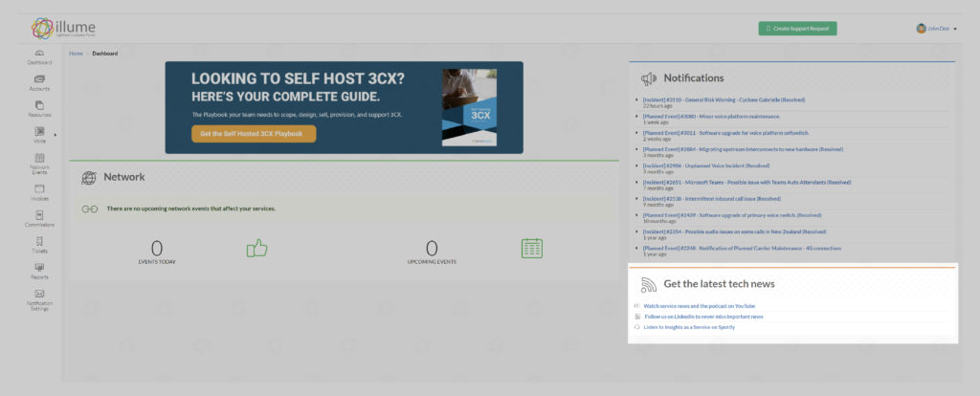The height and width of the screenshot is (396, 980).
Task: Click the Create Support Request button
Action: (797, 29)
